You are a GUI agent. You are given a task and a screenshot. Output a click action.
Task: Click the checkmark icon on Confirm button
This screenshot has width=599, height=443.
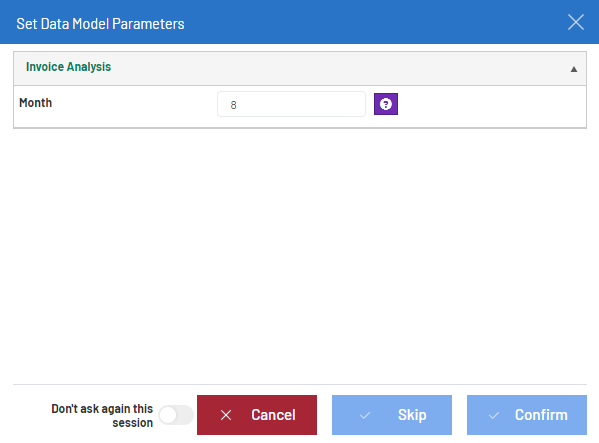click(x=494, y=415)
